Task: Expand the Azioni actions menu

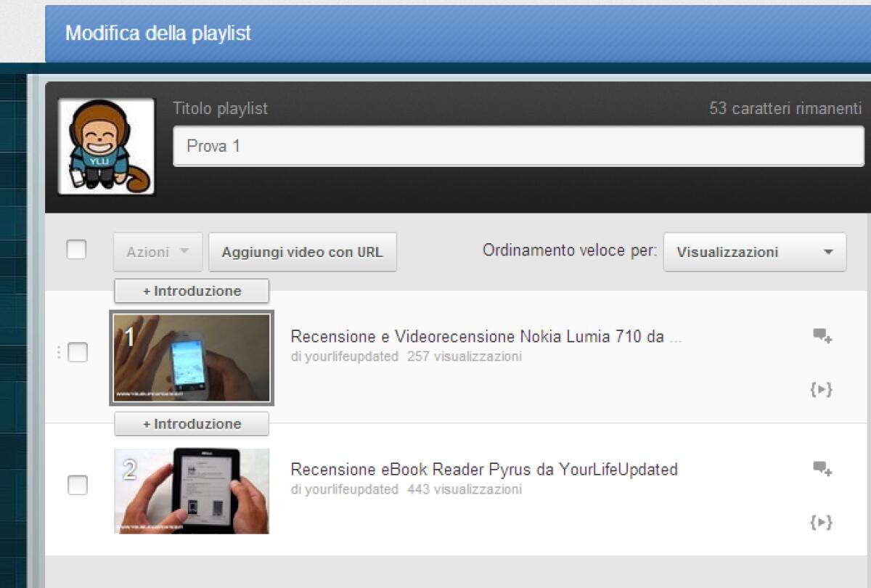Action: coord(157,251)
